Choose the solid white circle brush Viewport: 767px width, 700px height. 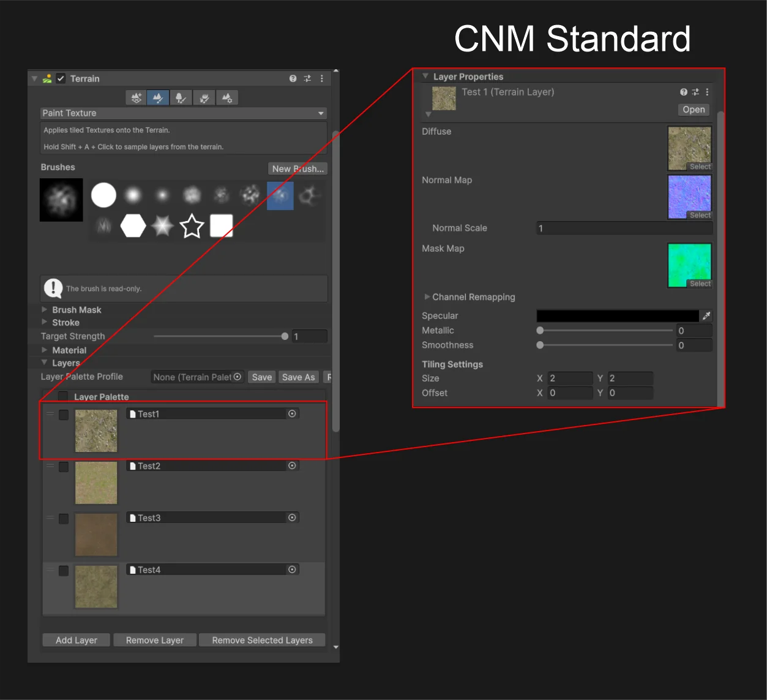[x=103, y=195]
